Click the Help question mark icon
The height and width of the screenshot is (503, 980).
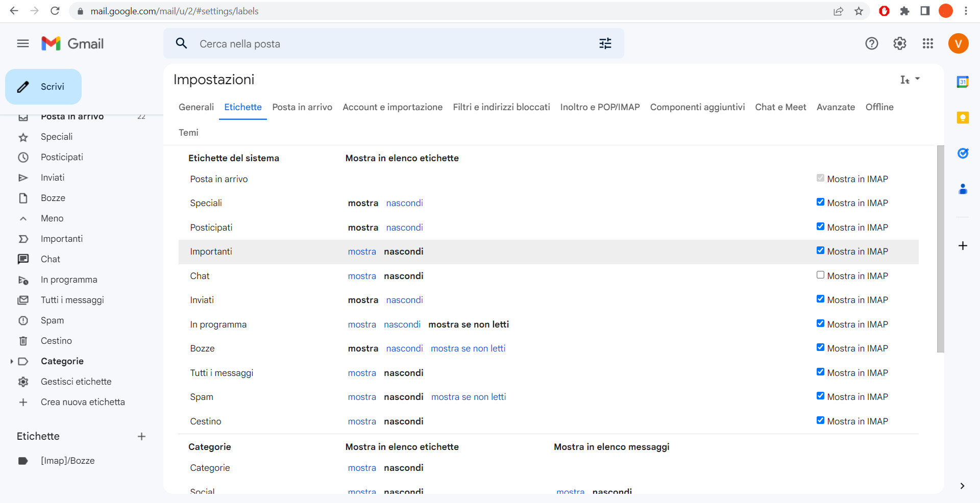[x=871, y=44]
